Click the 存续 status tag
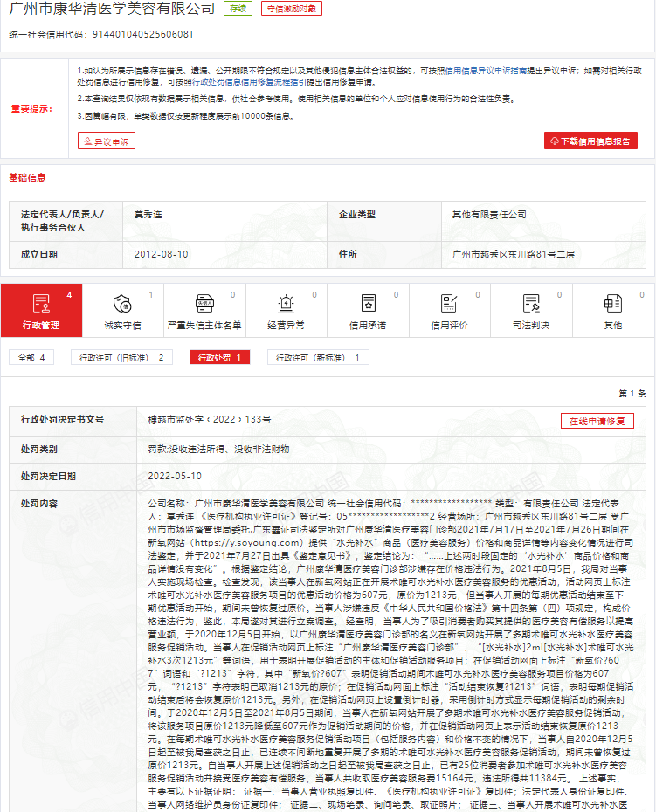Screen dimensions: 656x812 pos(238,9)
